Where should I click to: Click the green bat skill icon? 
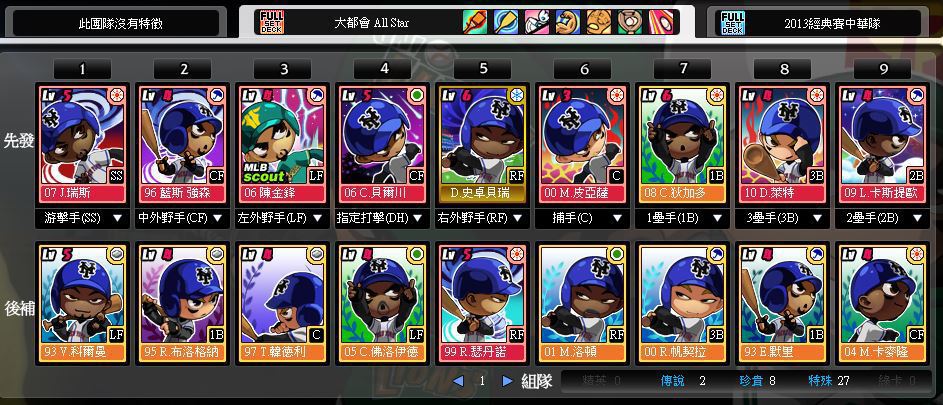click(x=475, y=22)
